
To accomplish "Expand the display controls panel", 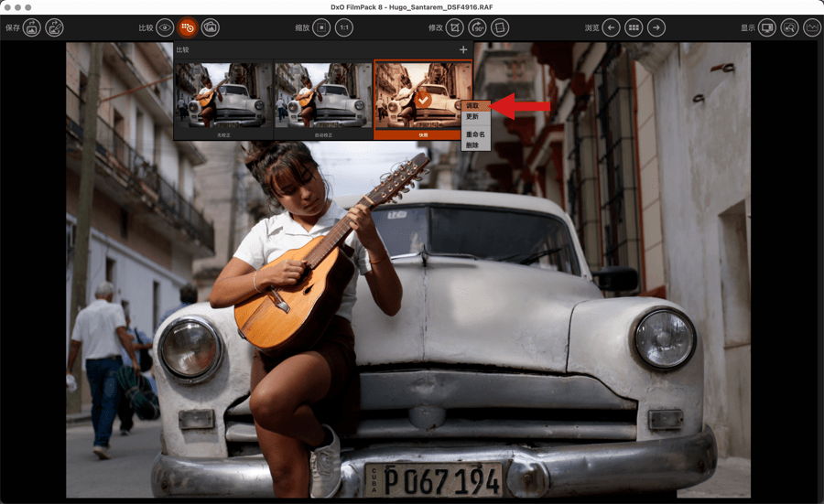I will [x=789, y=28].
